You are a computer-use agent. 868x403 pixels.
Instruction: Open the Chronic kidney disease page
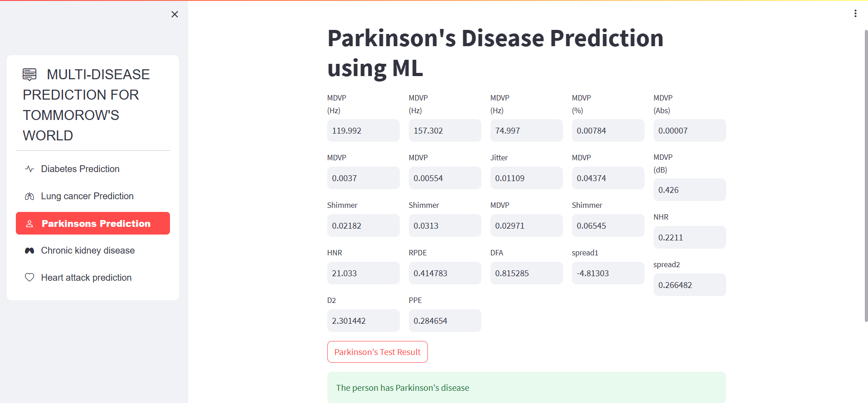pyautogui.click(x=87, y=250)
